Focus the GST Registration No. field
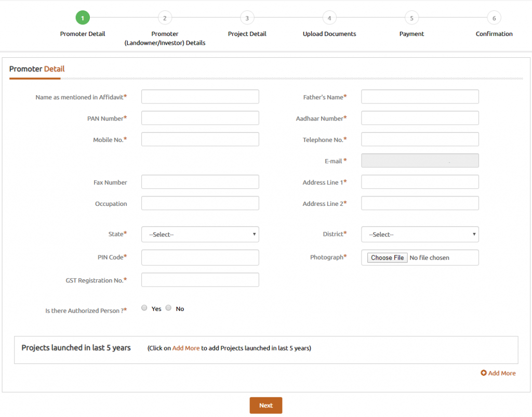The height and width of the screenshot is (417, 532). [200, 280]
